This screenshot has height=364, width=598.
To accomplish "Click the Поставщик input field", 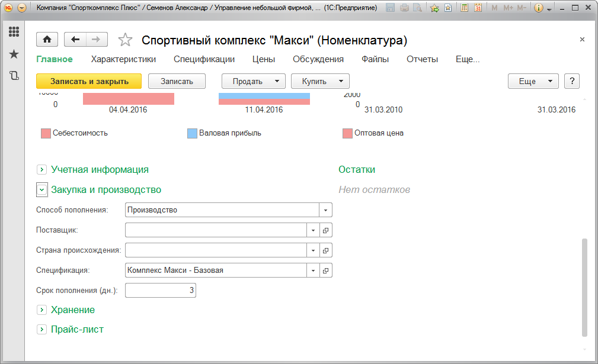I will (x=216, y=230).
